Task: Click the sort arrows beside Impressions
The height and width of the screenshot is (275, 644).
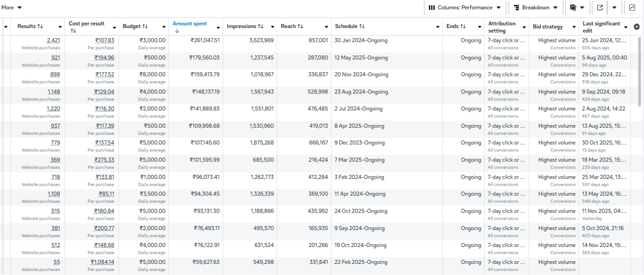Action: coord(261,27)
